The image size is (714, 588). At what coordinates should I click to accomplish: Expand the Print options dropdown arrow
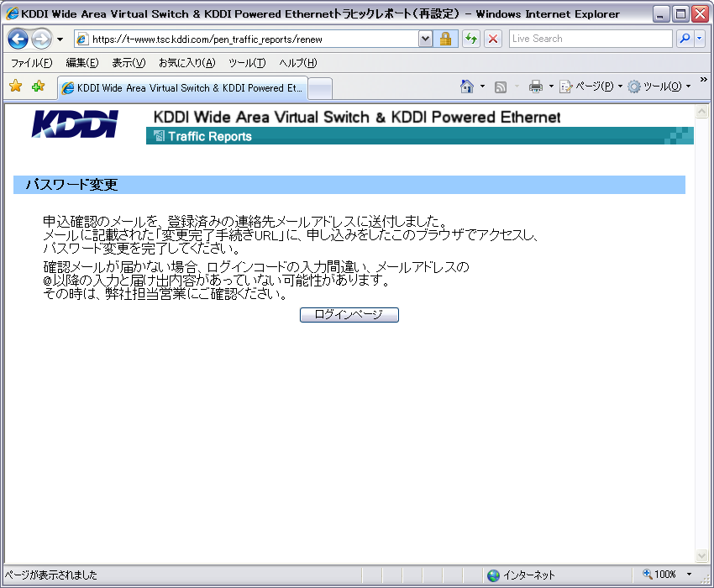[551, 86]
